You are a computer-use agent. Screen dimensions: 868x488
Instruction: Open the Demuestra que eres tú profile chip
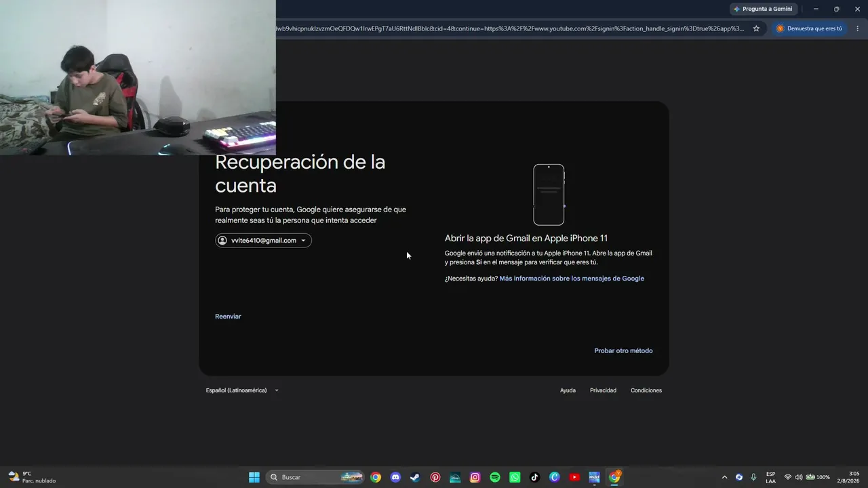[809, 28]
